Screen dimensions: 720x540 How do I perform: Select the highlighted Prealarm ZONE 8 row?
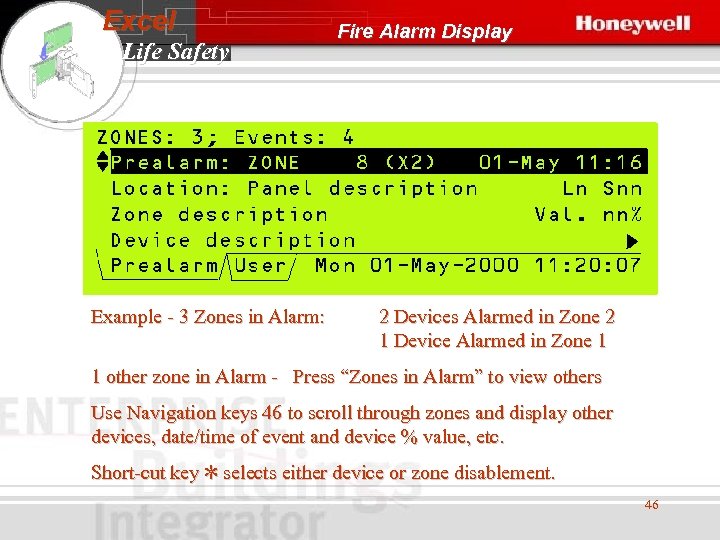point(379,162)
